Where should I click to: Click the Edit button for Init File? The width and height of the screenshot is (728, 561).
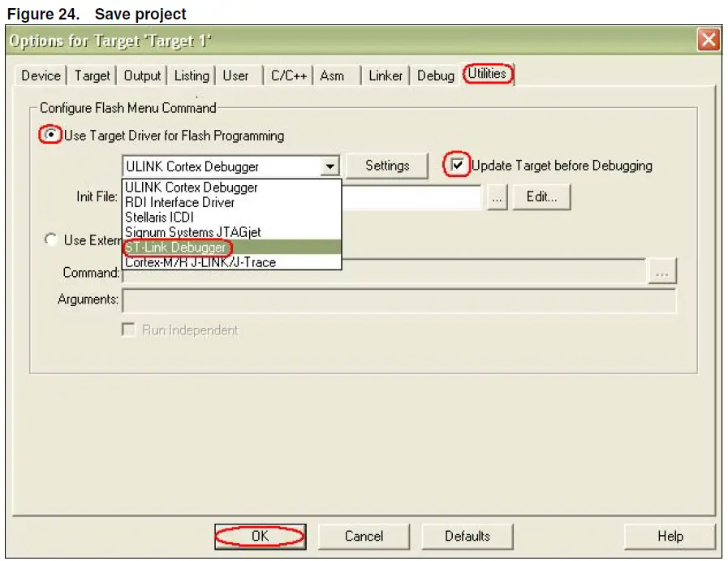[541, 196]
